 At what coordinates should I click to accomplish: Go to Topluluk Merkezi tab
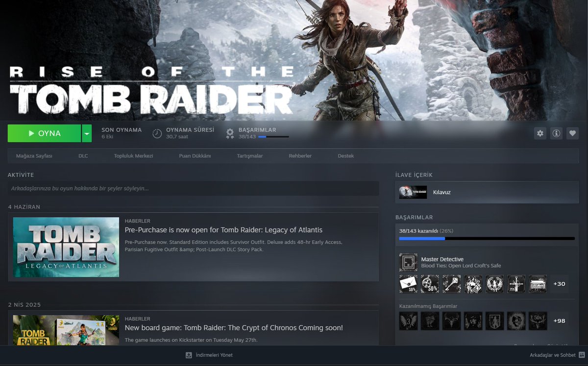(133, 156)
